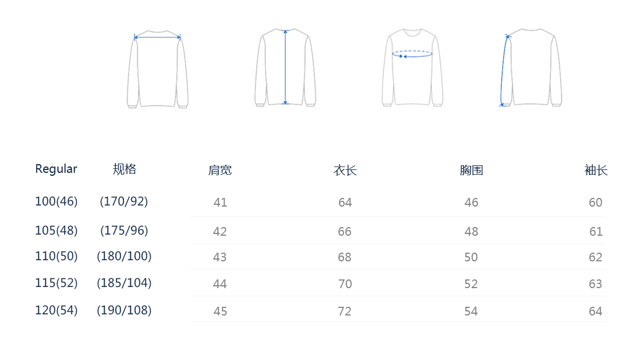Click the (180/100) specification text
The image size is (644, 351).
pos(124,256)
